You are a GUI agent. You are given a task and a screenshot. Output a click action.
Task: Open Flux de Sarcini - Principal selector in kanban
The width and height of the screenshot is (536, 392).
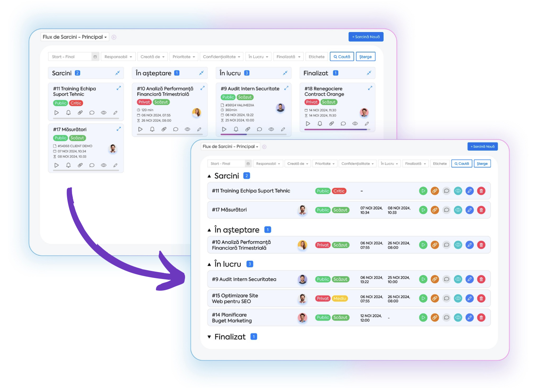click(75, 37)
